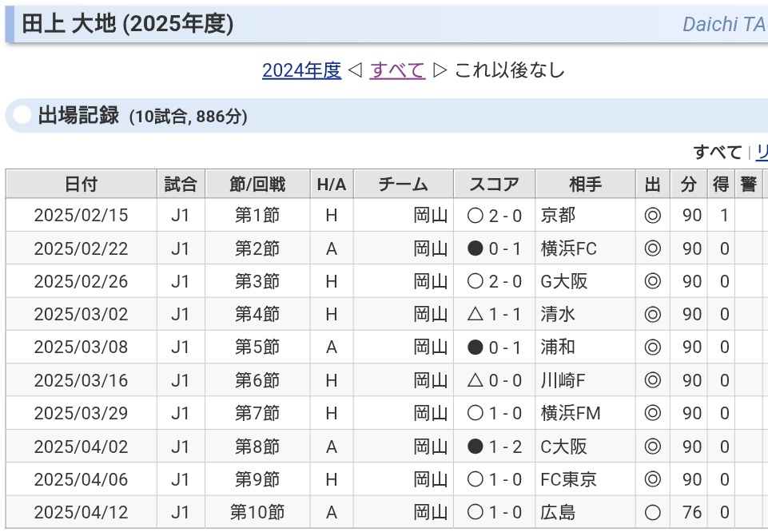Click the score 2 - 0 against 京都
Image resolution: width=768 pixels, height=532 pixels.
pos(505,216)
